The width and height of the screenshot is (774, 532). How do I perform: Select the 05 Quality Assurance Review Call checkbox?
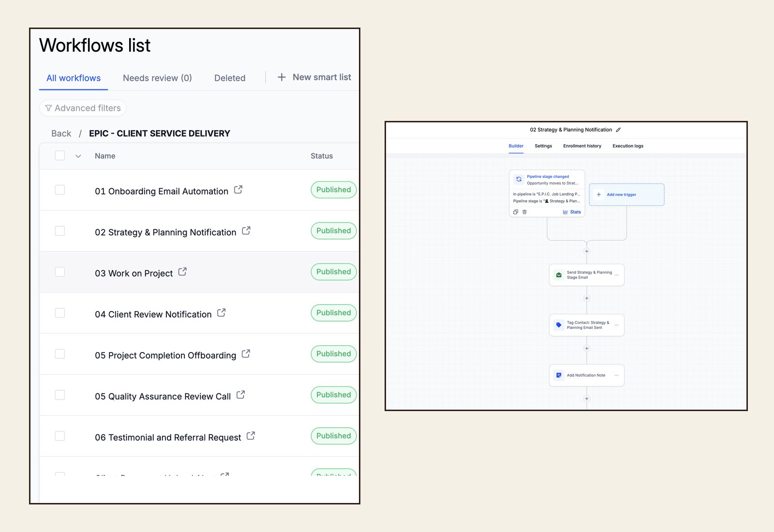[x=60, y=395]
